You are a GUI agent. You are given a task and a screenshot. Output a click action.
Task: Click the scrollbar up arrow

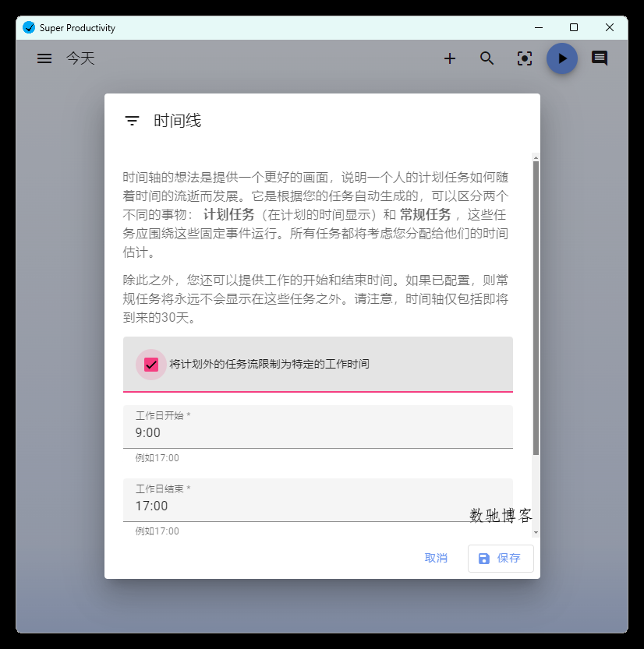[x=536, y=157]
